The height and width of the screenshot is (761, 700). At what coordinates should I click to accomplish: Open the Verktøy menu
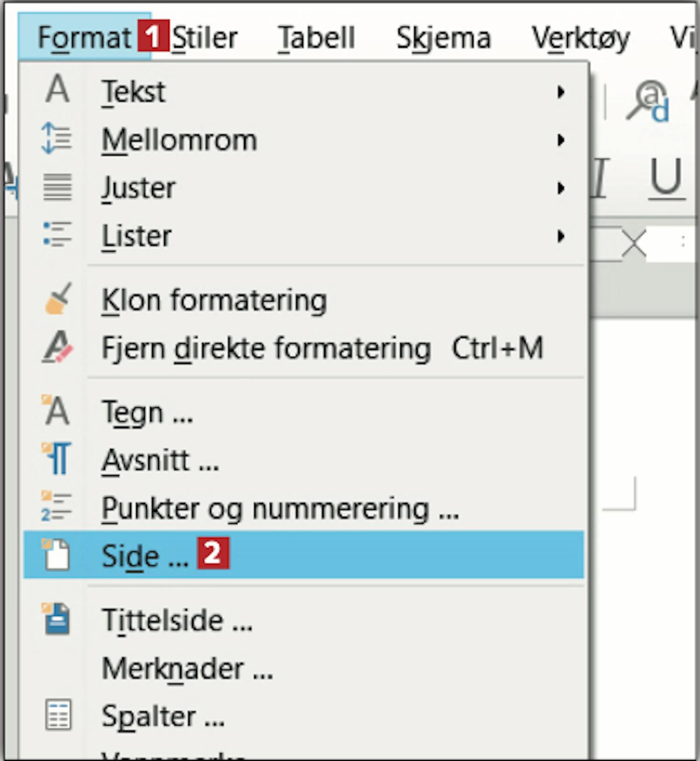point(581,38)
